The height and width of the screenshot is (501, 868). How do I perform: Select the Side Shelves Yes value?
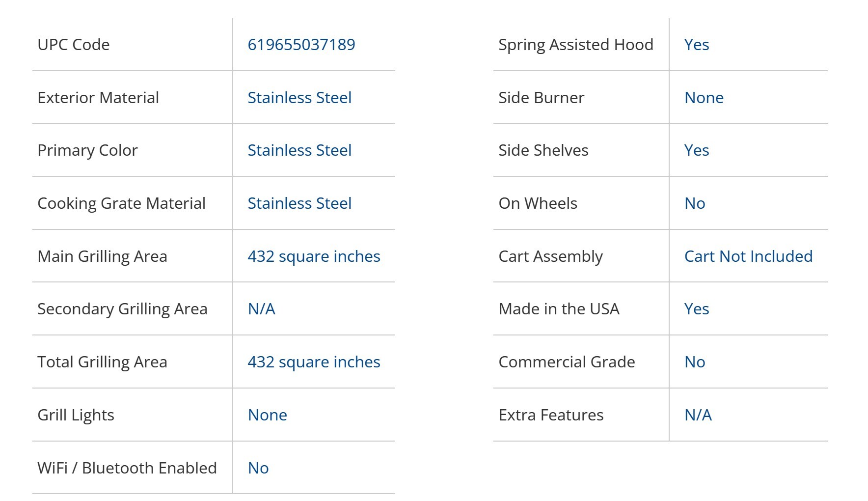click(x=696, y=150)
